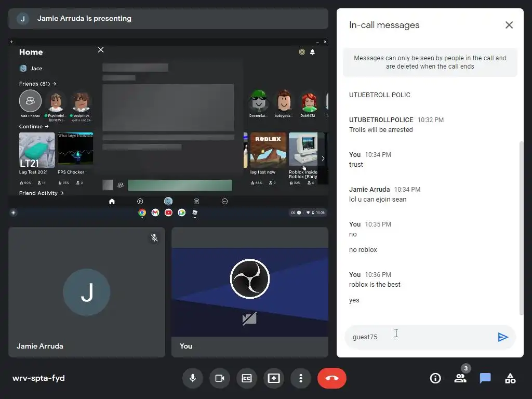This screenshot has width=532, height=399.
Task: Click the Jace profile entry
Action: click(x=31, y=68)
